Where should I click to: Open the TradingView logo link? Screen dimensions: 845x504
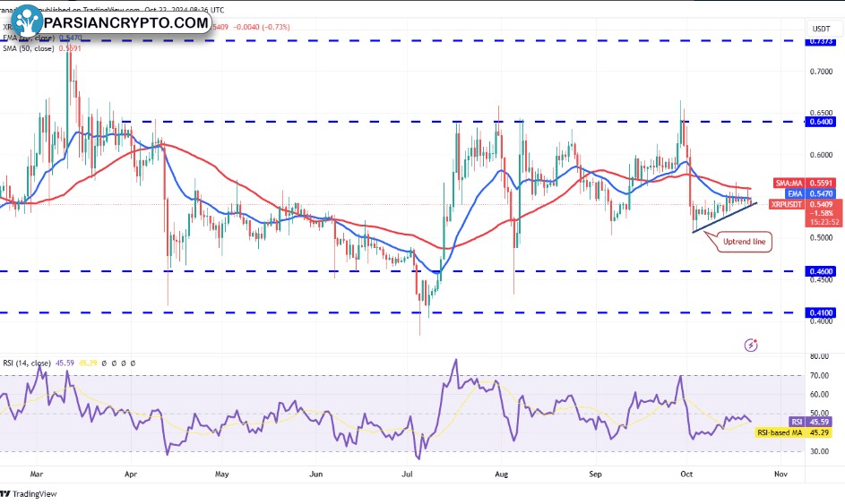tap(29, 494)
